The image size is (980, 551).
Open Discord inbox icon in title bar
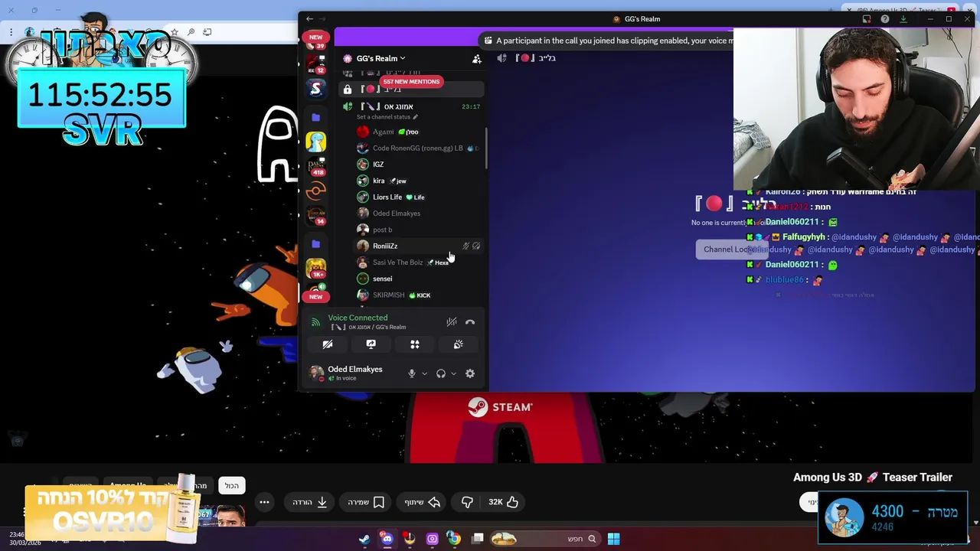[867, 19]
